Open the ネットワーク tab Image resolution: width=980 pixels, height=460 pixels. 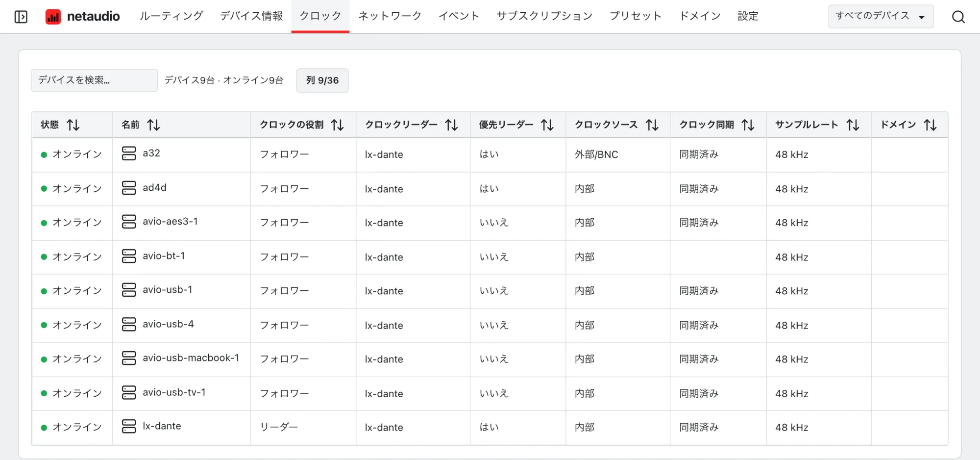click(390, 16)
